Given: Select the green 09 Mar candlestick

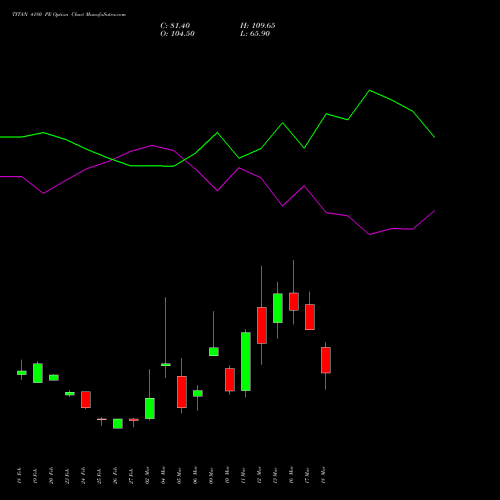Looking at the screenshot, I should (x=214, y=352).
